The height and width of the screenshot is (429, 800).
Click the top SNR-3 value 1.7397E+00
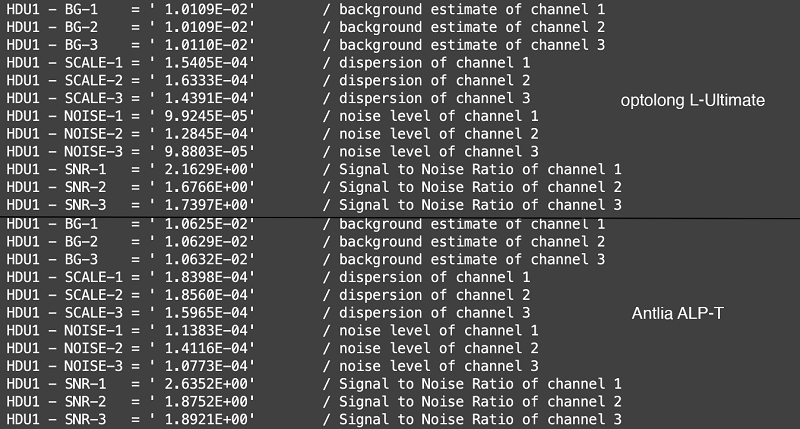point(206,205)
